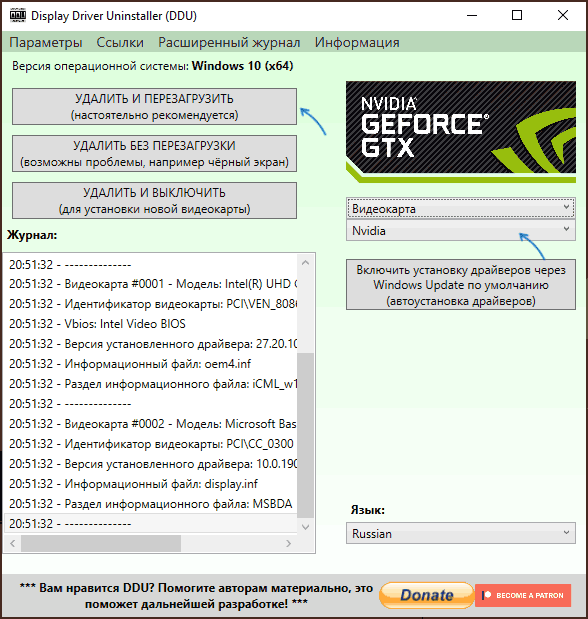Viewport: 588px width, 619px height.
Task: Open the Параметры menu
Action: [x=46, y=42]
